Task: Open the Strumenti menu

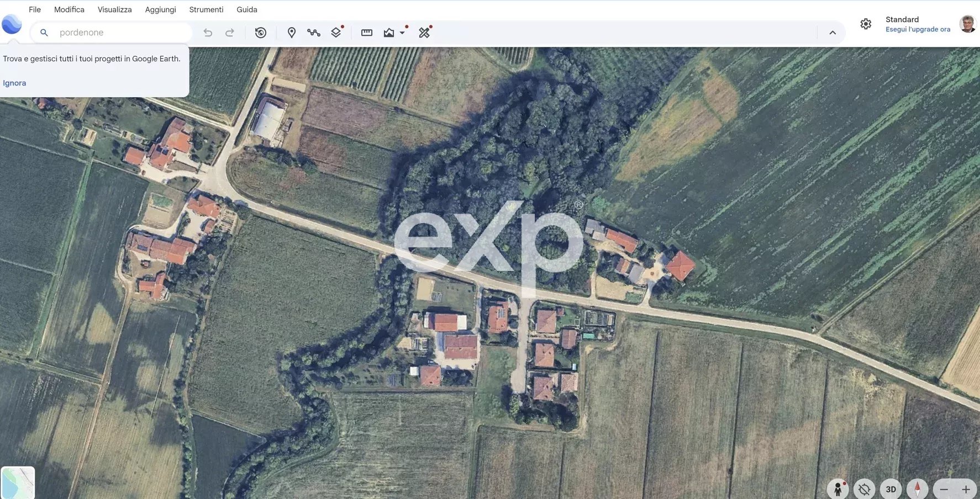Action: 206,9
